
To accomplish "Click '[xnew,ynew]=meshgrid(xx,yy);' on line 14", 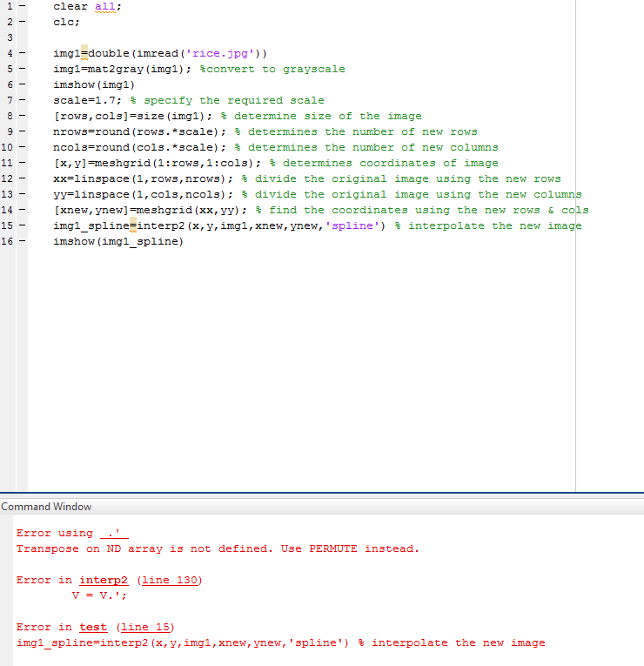I will [150, 211].
